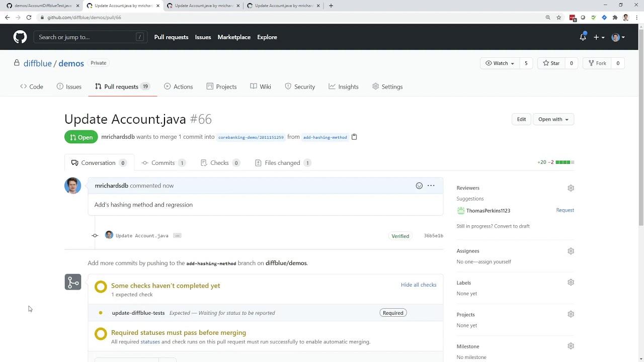Open the diffblue organization link
Viewport: 644px width, 362px height.
tap(38, 63)
